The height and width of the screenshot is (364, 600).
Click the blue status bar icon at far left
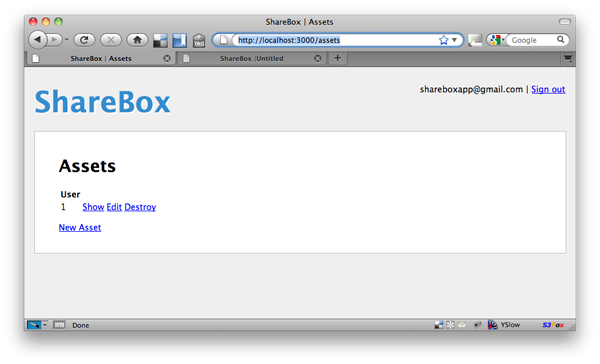click(34, 325)
